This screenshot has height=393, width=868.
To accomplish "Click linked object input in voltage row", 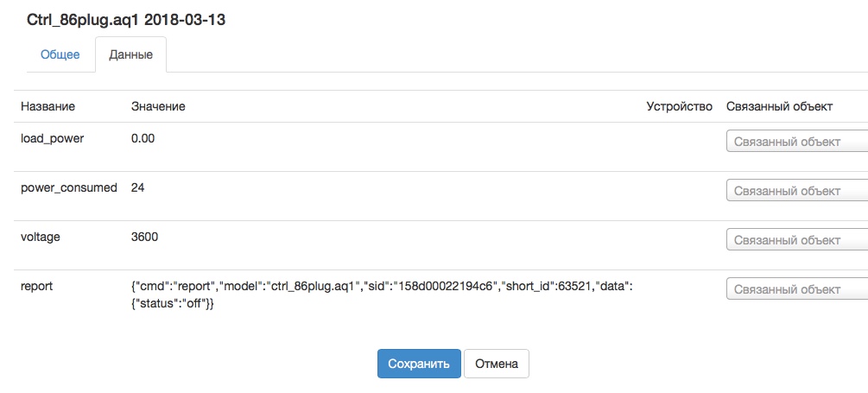I will [x=796, y=240].
